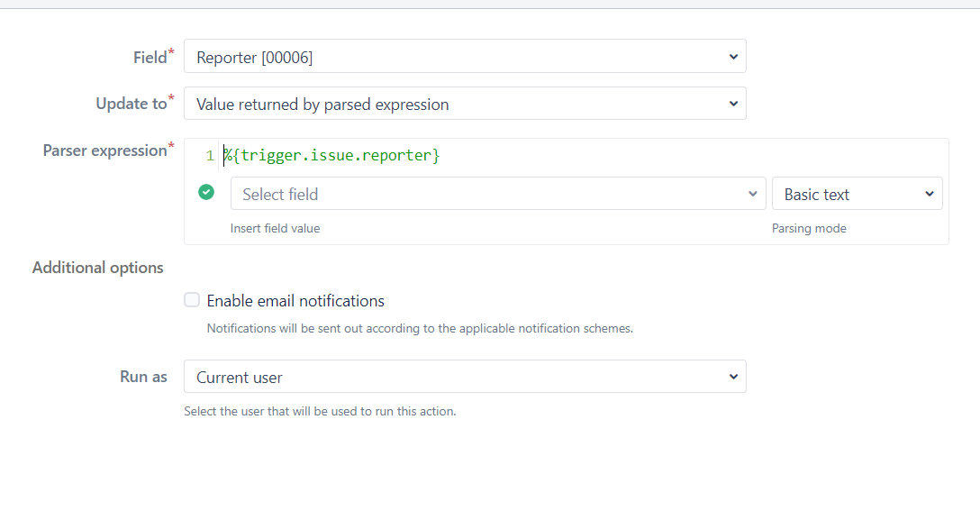Click the chevron arrow of Run as dropdown
The width and height of the screenshot is (980, 529).
click(x=733, y=377)
